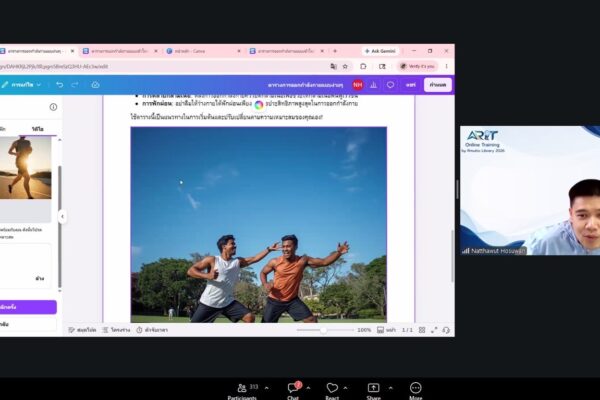600x400 pixels.
Task: Click the 1 / 1 page indicator
Action: [407, 330]
